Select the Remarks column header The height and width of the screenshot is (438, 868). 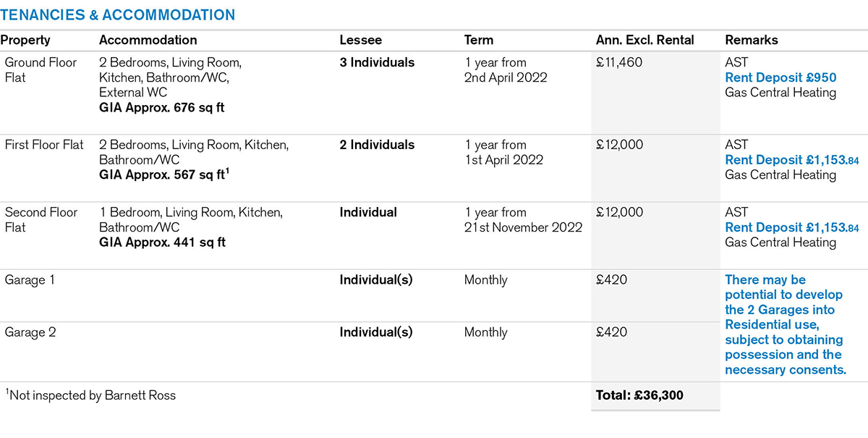click(752, 41)
